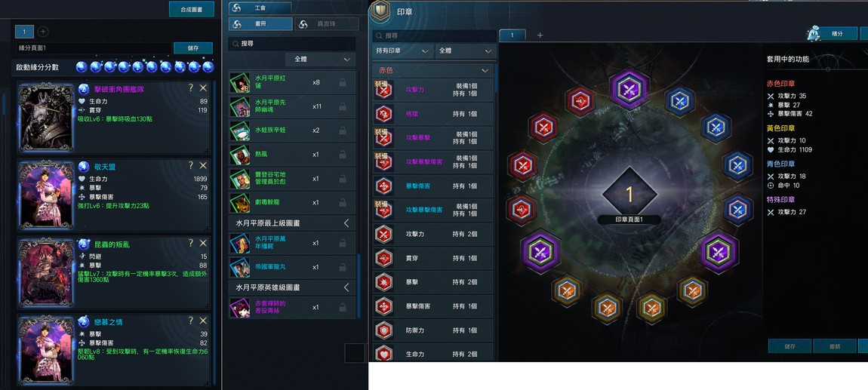
Task: Open the help icon on 敬天盟 card
Action: [191, 165]
